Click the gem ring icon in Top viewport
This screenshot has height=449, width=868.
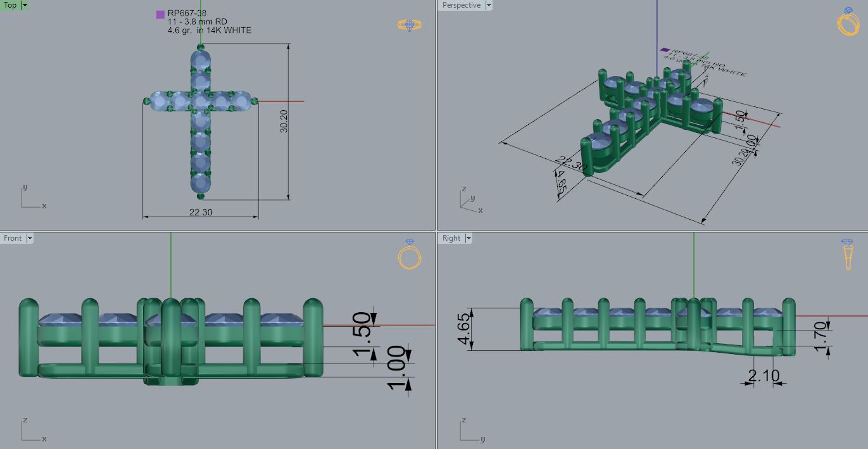coord(410,25)
